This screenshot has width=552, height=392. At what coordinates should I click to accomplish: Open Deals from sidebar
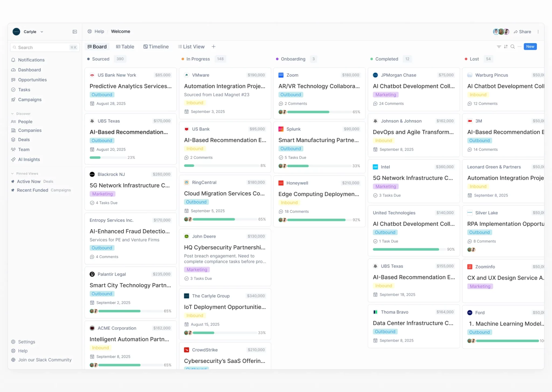pyautogui.click(x=23, y=139)
